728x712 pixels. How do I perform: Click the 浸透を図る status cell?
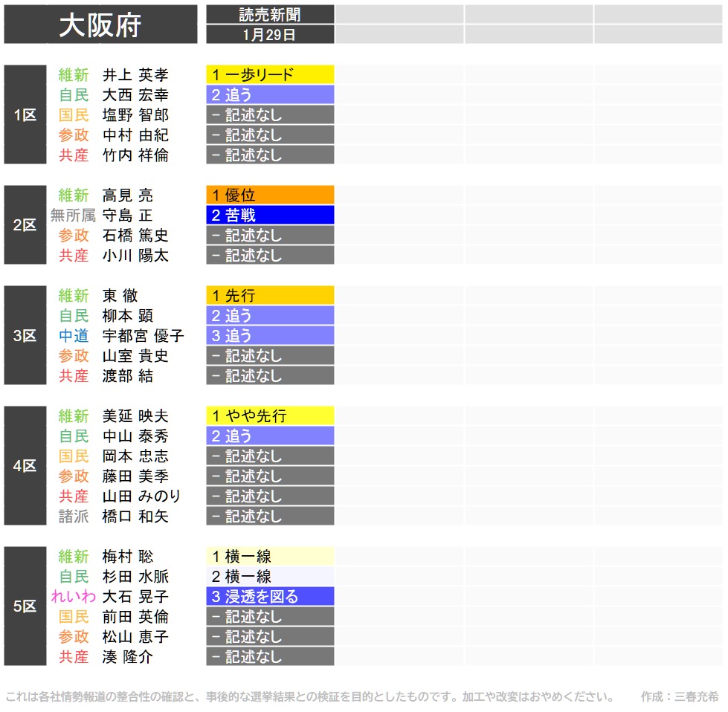click(x=270, y=597)
